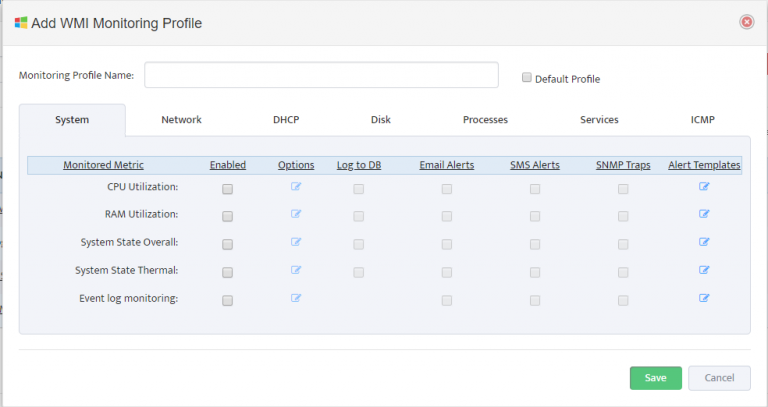Viewport: 768px width, 407px height.
Task: Open the Processes tab
Action: tap(485, 120)
